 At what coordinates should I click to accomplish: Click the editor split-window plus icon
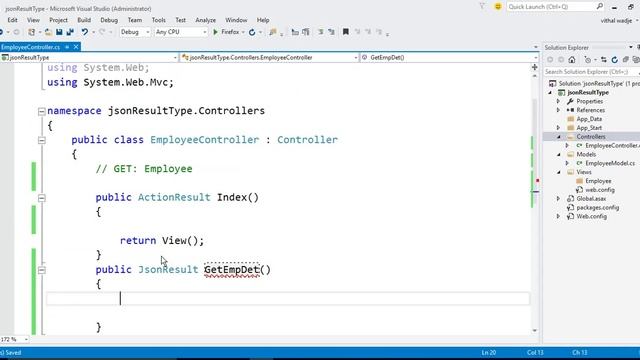click(x=535, y=67)
